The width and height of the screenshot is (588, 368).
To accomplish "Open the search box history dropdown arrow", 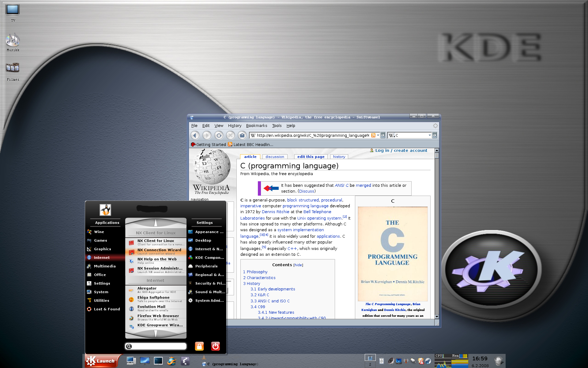I will coord(430,135).
